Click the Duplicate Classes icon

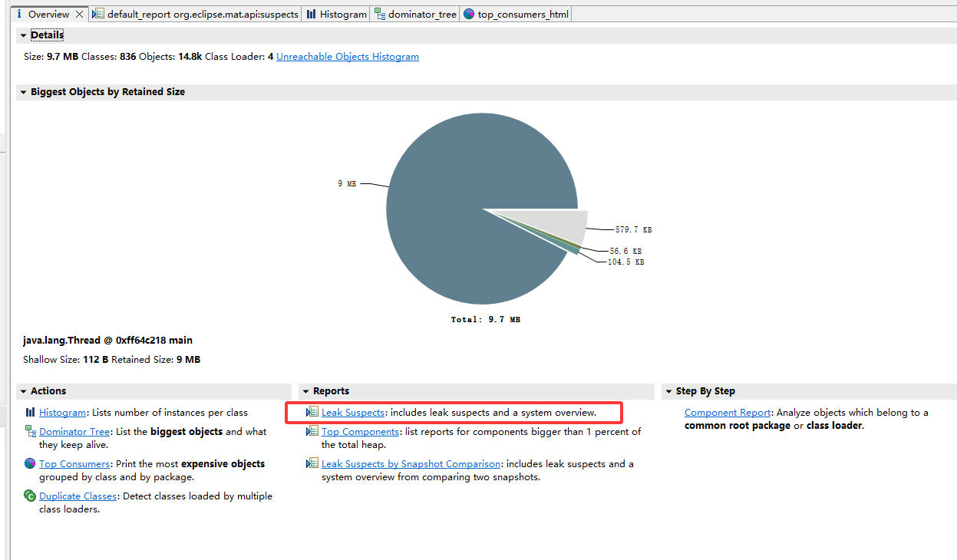tap(30, 496)
